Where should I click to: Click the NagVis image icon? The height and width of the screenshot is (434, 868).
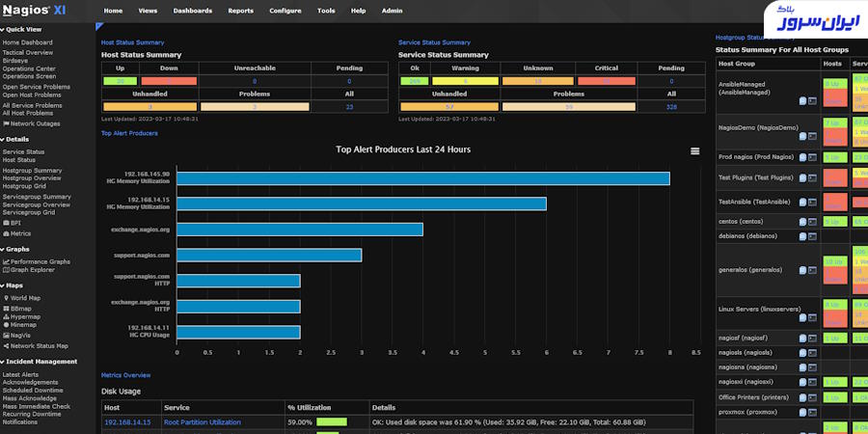(x=6, y=336)
